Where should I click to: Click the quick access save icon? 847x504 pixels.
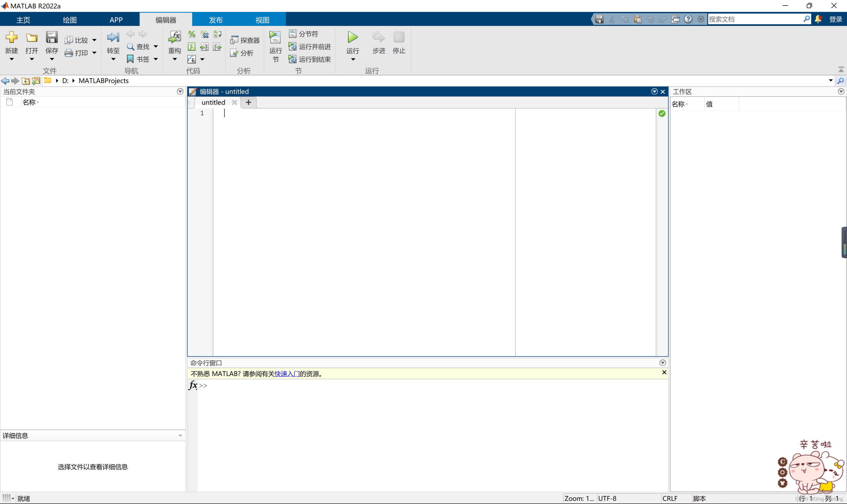(x=599, y=19)
